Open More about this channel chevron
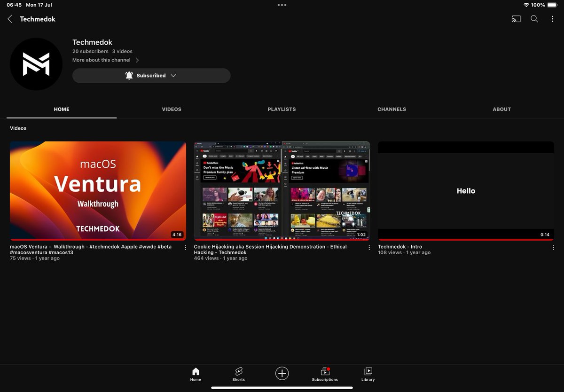The width and height of the screenshot is (564, 392). pos(137,60)
